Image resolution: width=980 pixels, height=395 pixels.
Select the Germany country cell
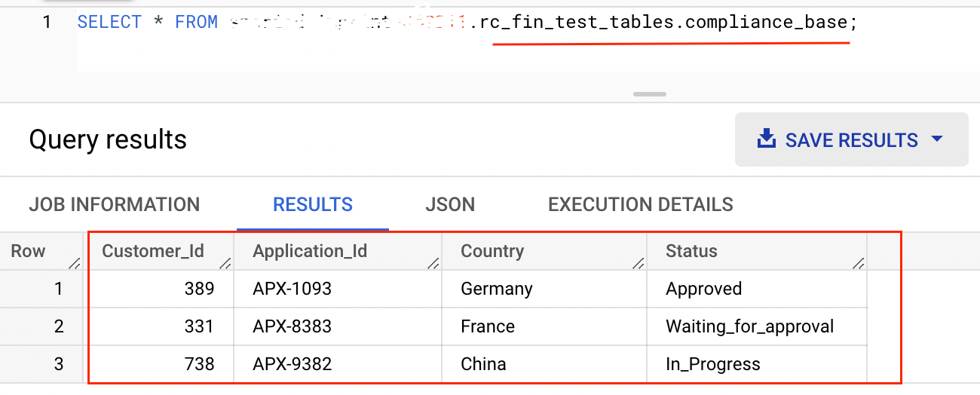point(544,289)
